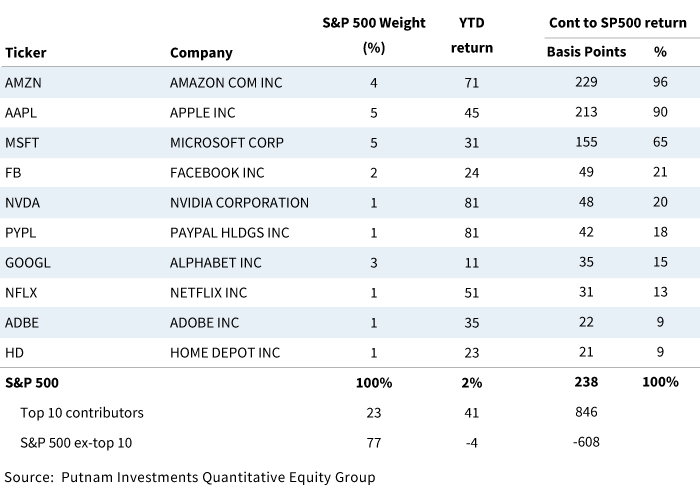700x500 pixels.
Task: Select the AAPL ticker cell
Action: [x=22, y=112]
